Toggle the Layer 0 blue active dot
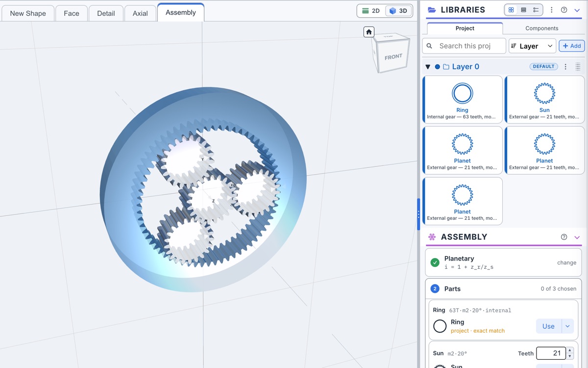This screenshot has height=368, width=588. pyautogui.click(x=438, y=67)
